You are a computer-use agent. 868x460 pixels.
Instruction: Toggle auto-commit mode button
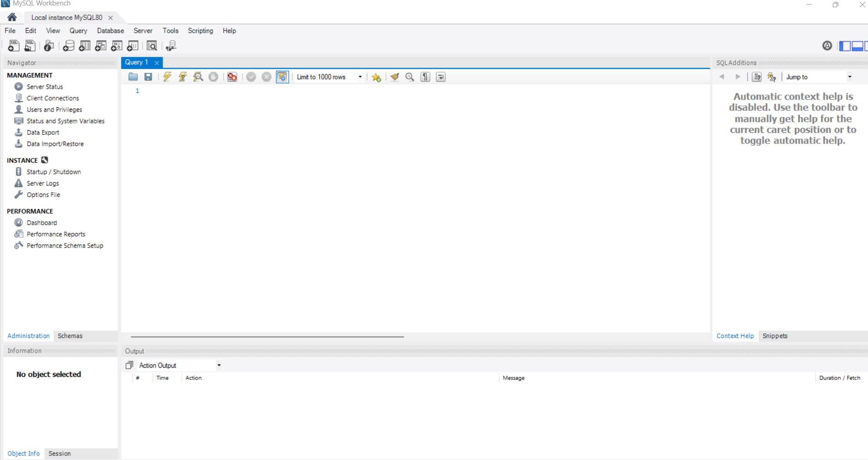pyautogui.click(x=282, y=77)
